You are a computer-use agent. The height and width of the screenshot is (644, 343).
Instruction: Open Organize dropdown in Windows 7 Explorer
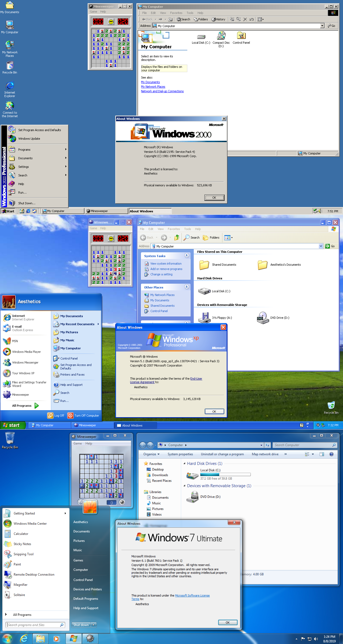(151, 454)
